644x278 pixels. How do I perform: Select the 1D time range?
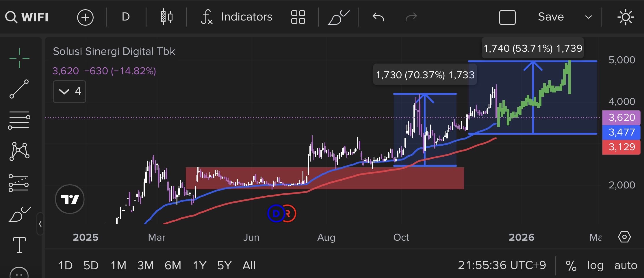coord(65,265)
